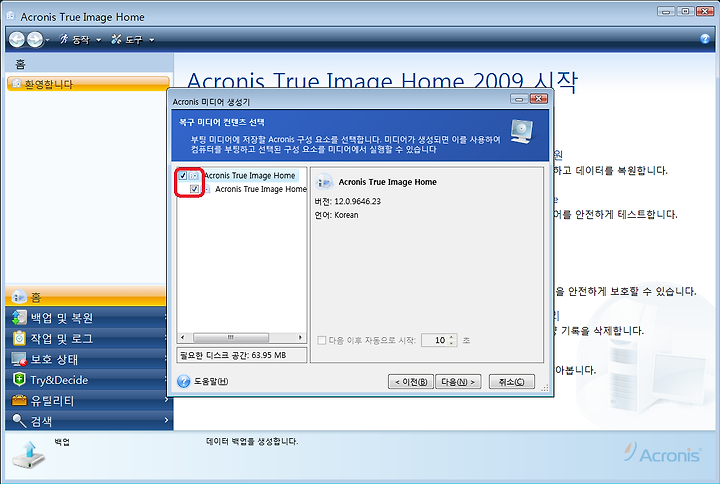Click the dialog resize grip corner

[x=545, y=388]
